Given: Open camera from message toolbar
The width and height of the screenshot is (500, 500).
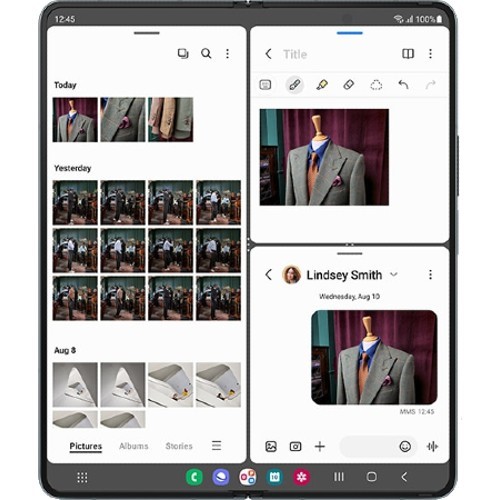Looking at the screenshot, I should tap(295, 446).
